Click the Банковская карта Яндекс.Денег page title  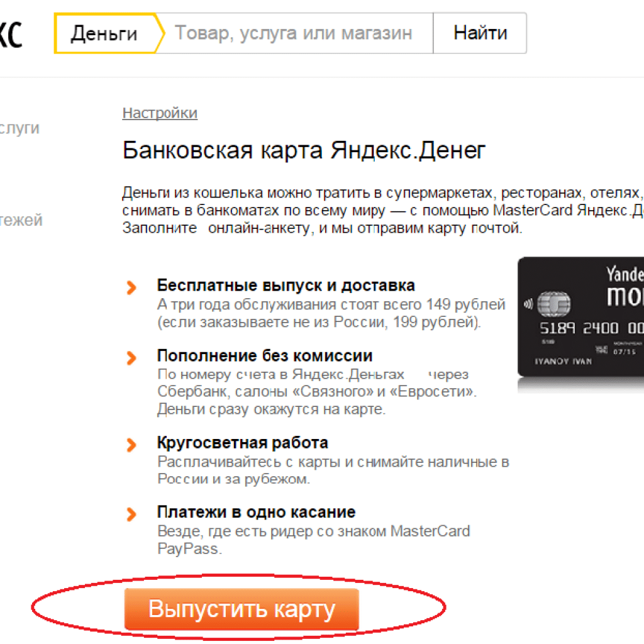point(304,150)
